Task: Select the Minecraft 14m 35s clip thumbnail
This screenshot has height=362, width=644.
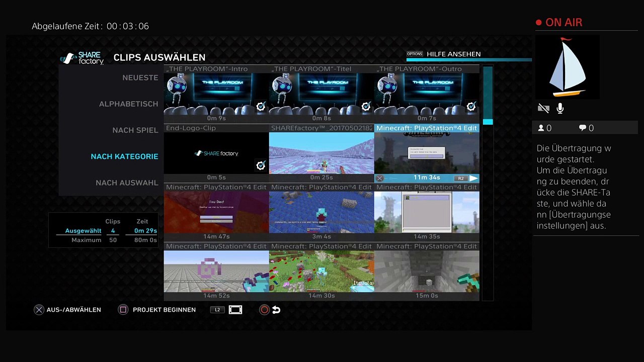Action: (427, 212)
